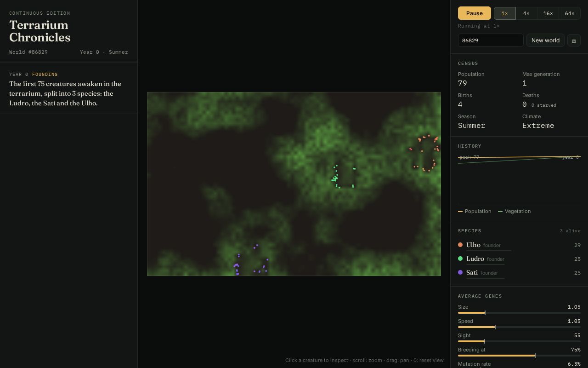Pause the simulation

coord(475,13)
